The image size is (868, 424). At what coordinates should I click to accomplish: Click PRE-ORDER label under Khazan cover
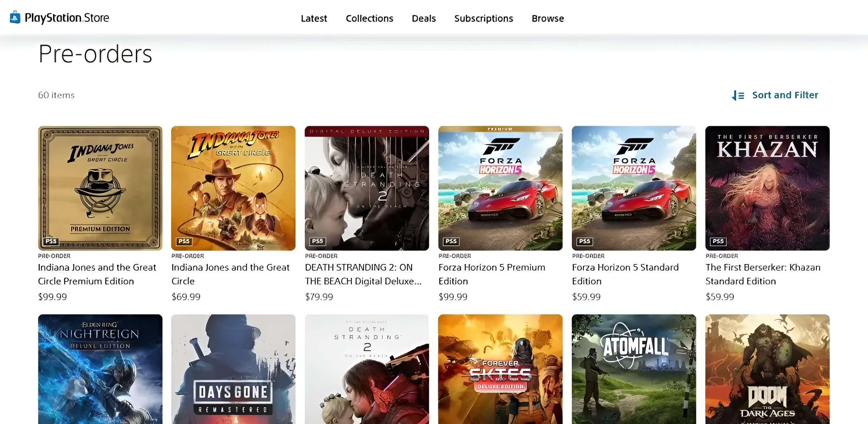(722, 256)
